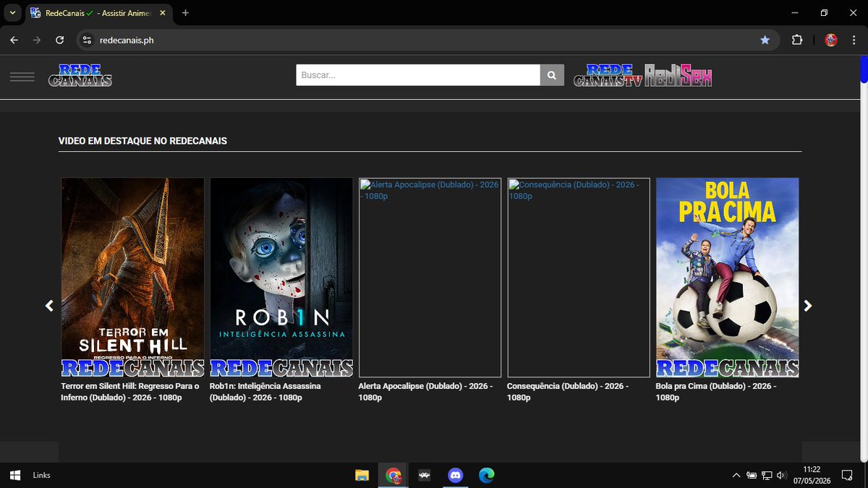Go forward in browser history
Viewport: 868px width, 488px height.
[37, 40]
